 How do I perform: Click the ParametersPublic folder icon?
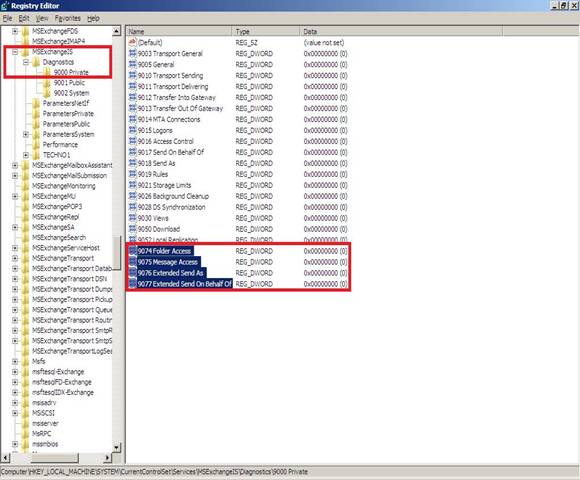(36, 124)
